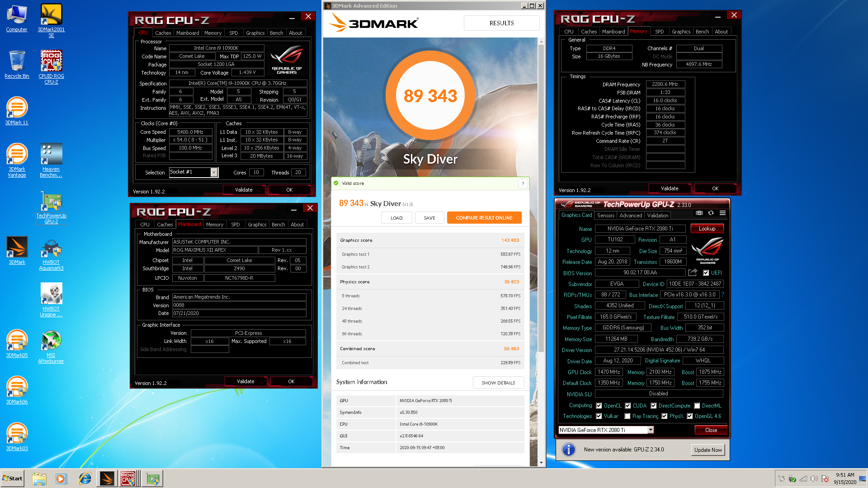This screenshot has width=868, height=488.
Task: Toggle DirectML checkbox in GPU-Z
Action: tap(697, 406)
